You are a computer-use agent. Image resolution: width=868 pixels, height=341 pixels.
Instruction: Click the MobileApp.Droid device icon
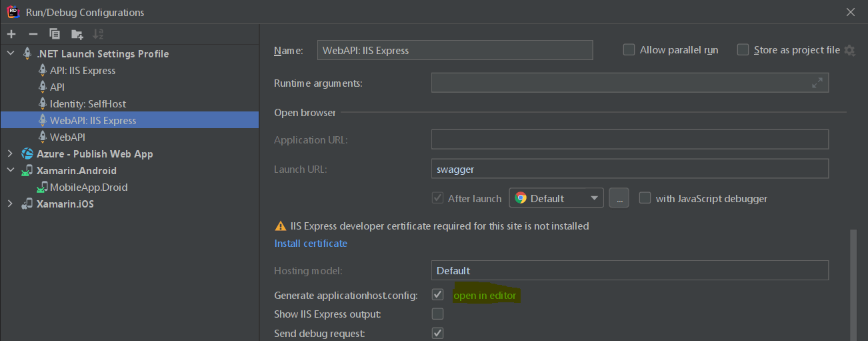click(x=43, y=187)
